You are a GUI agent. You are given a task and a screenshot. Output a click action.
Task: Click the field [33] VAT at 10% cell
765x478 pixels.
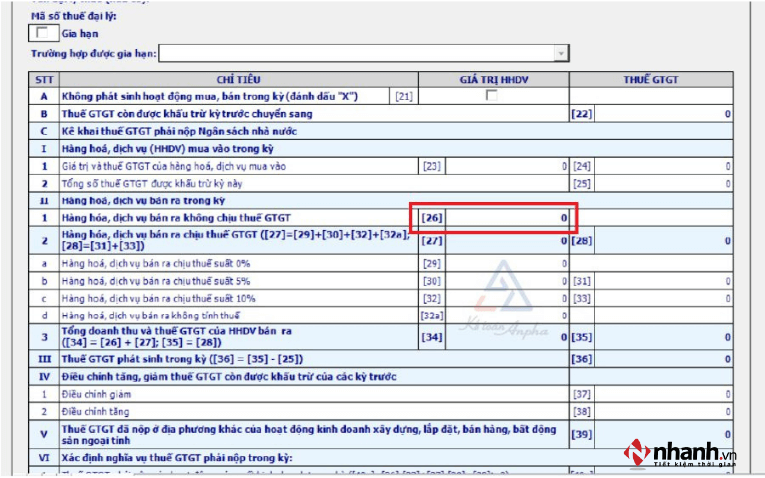pos(664,298)
